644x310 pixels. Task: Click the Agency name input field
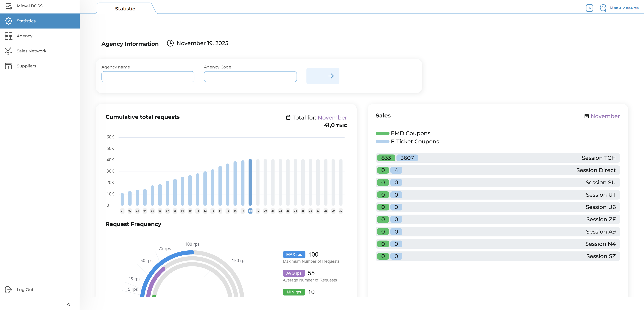148,77
